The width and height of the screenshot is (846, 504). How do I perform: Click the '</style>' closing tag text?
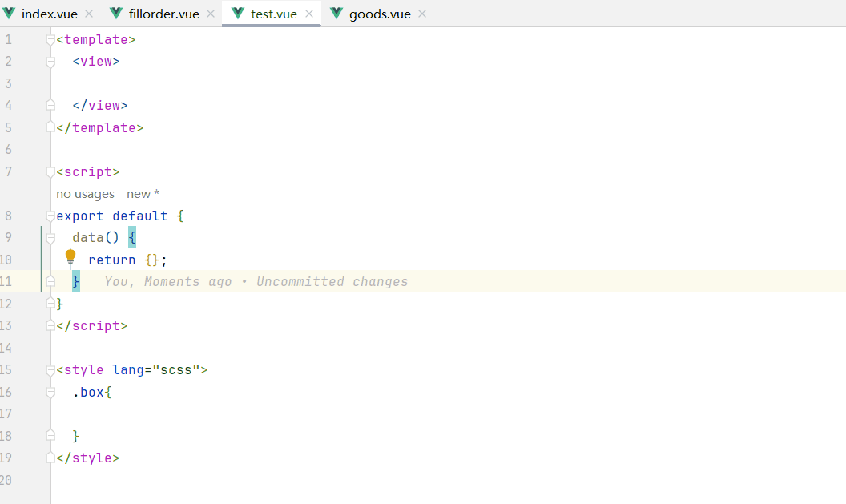[88, 458]
